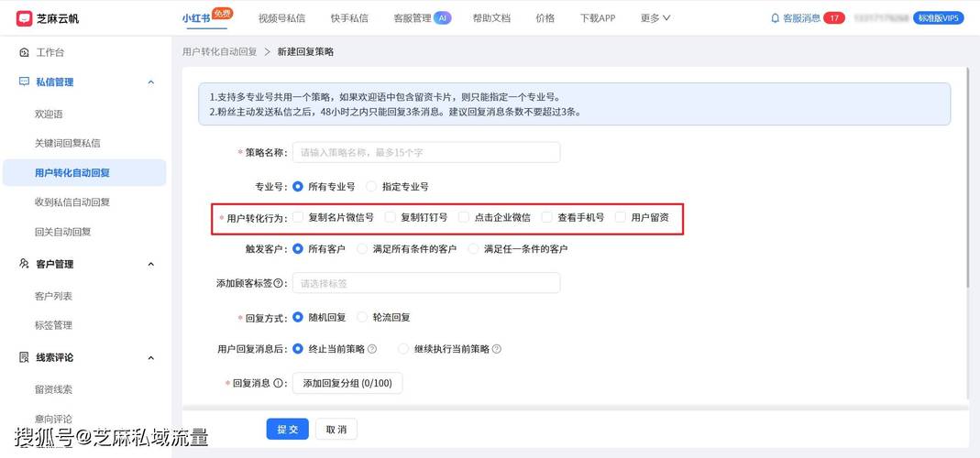Focus the 策略名称 input field
The height and width of the screenshot is (458, 980).
pyautogui.click(x=426, y=152)
